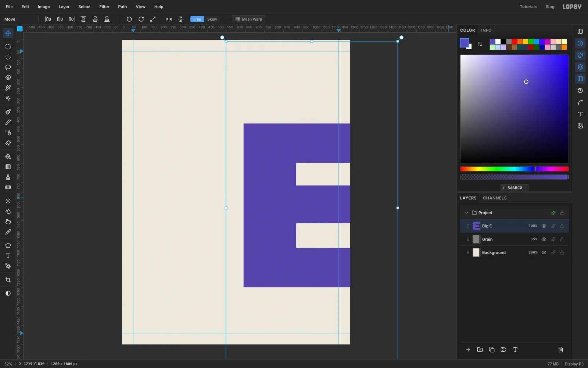Pick the red color swatch
588x368 pixels.
tap(514, 42)
